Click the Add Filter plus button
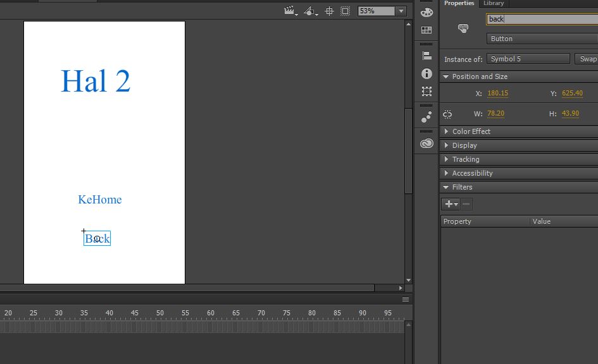Screen dimensions: 598x364 [451, 204]
